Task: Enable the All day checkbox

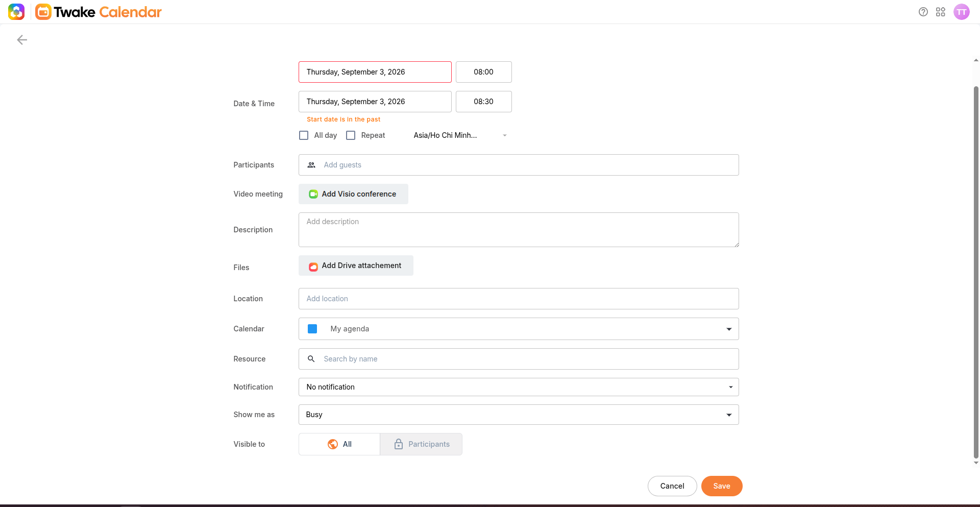Action: (x=304, y=135)
